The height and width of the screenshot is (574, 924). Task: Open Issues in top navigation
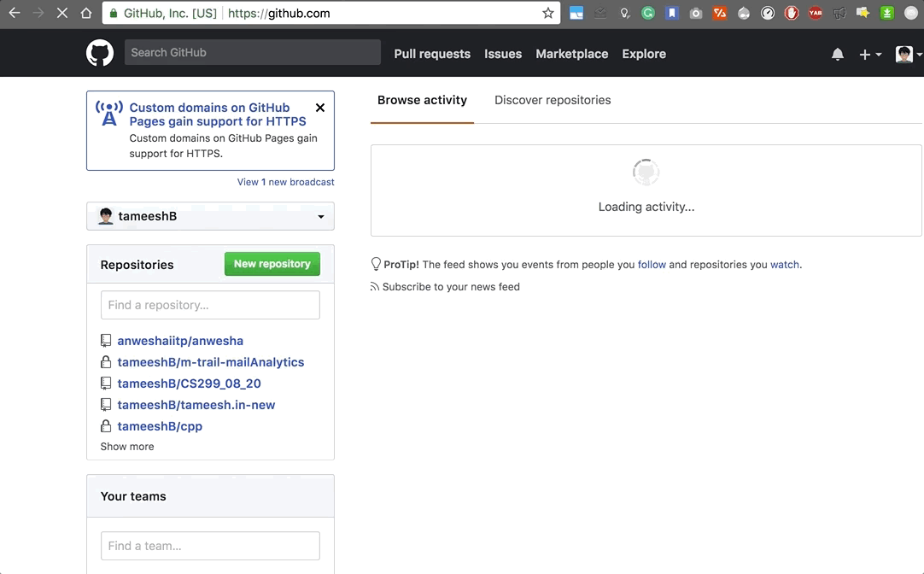pos(503,54)
